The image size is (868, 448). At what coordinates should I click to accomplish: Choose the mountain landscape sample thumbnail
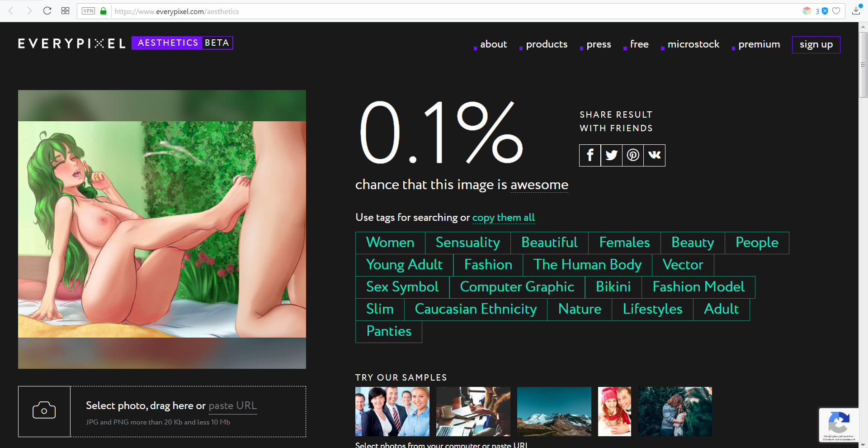point(554,411)
